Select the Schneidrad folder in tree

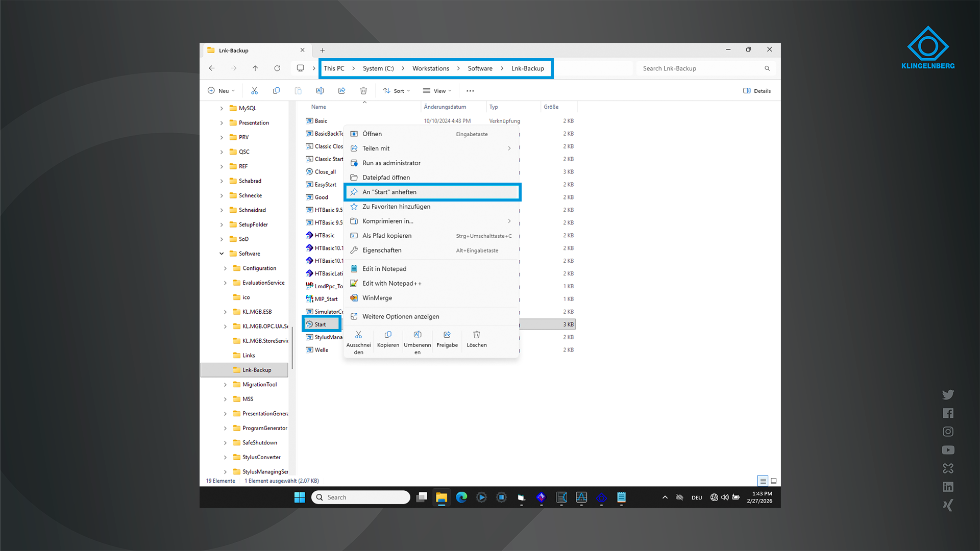252,210
